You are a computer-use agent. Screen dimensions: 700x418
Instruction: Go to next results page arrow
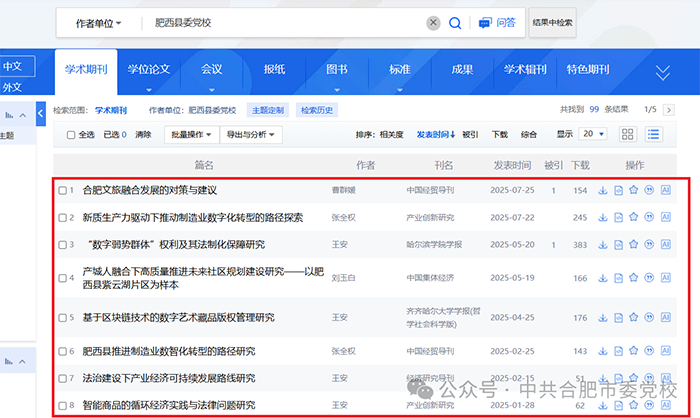[668, 110]
